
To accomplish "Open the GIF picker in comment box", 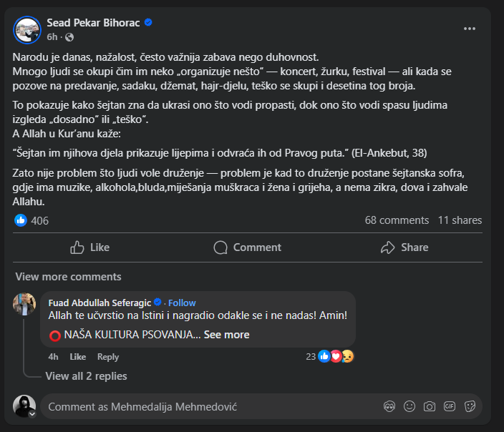I will pos(450,406).
